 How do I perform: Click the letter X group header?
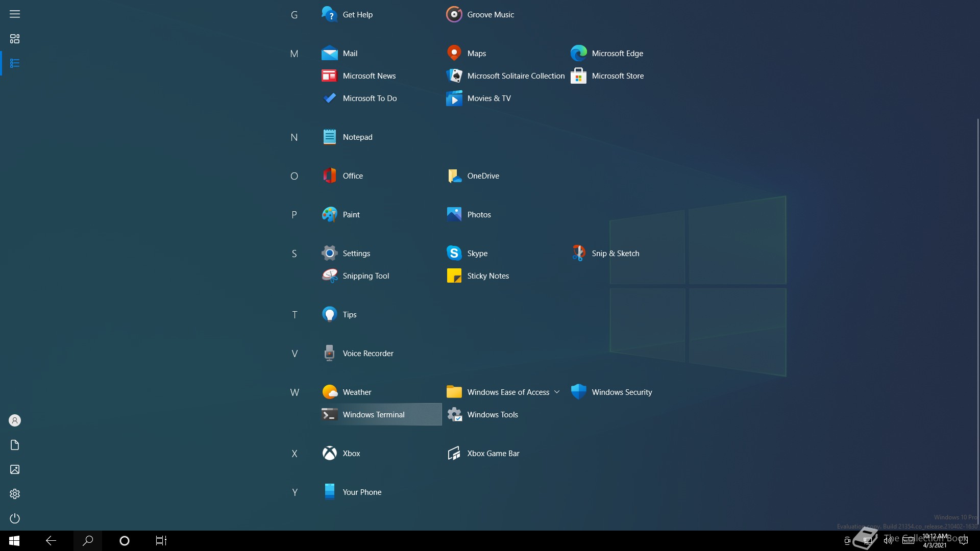[295, 454]
